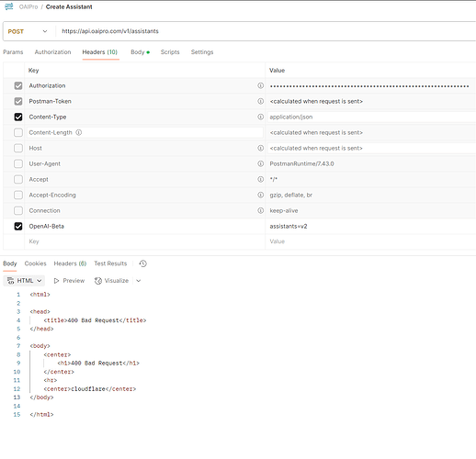Enable the Host header checkbox

18,148
